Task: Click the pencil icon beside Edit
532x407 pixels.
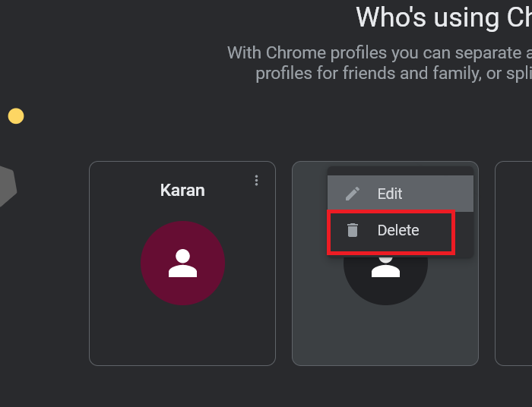Action: [x=352, y=194]
